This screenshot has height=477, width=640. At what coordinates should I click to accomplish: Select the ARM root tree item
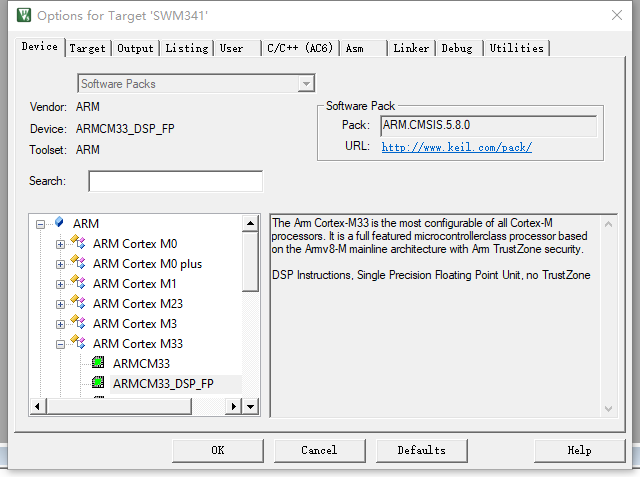click(86, 224)
